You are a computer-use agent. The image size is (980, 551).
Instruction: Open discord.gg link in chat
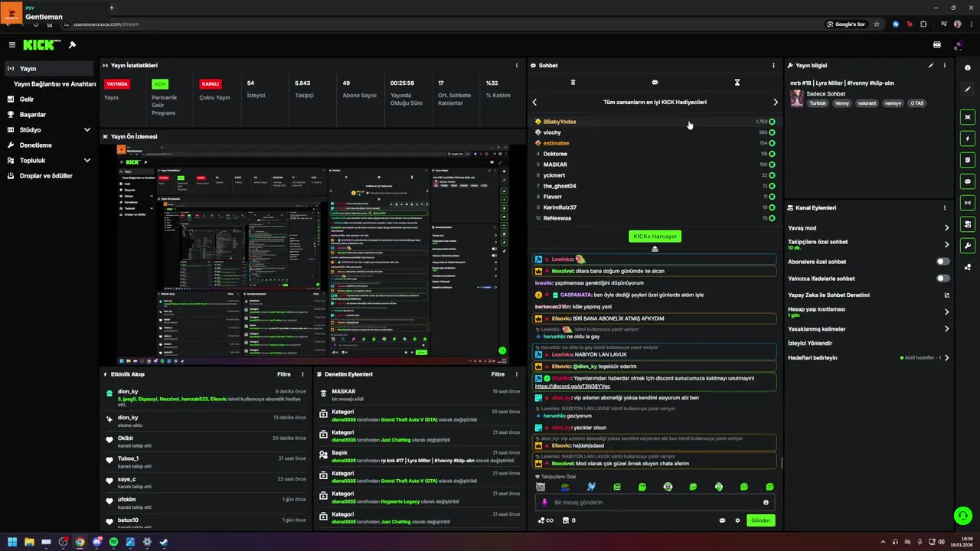pyautogui.click(x=573, y=386)
